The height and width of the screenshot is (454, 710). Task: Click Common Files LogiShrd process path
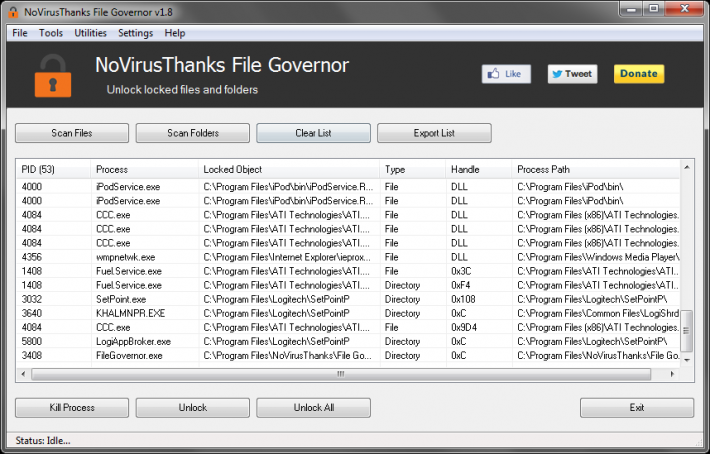pos(598,313)
